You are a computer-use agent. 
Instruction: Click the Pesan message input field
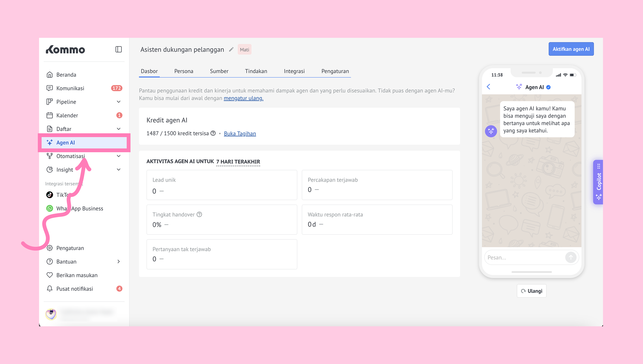coord(524,257)
